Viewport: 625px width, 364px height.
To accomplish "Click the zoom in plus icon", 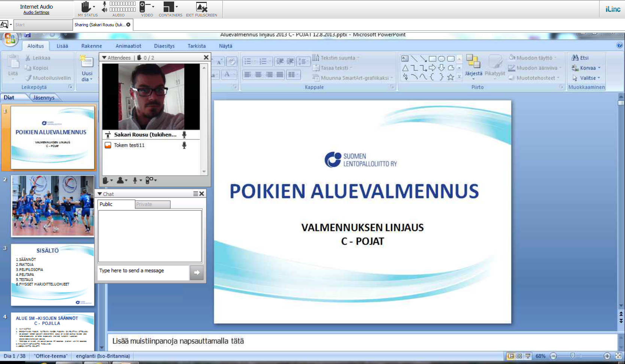I will (607, 356).
